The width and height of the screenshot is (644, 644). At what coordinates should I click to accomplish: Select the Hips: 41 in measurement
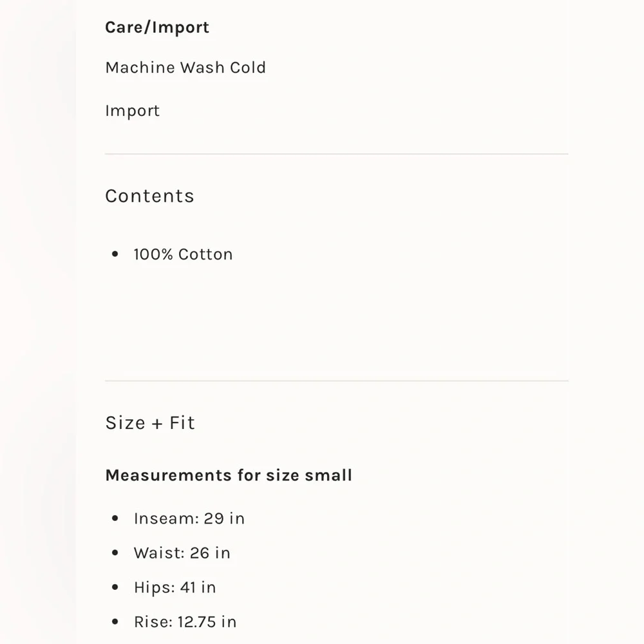pyautogui.click(x=175, y=587)
